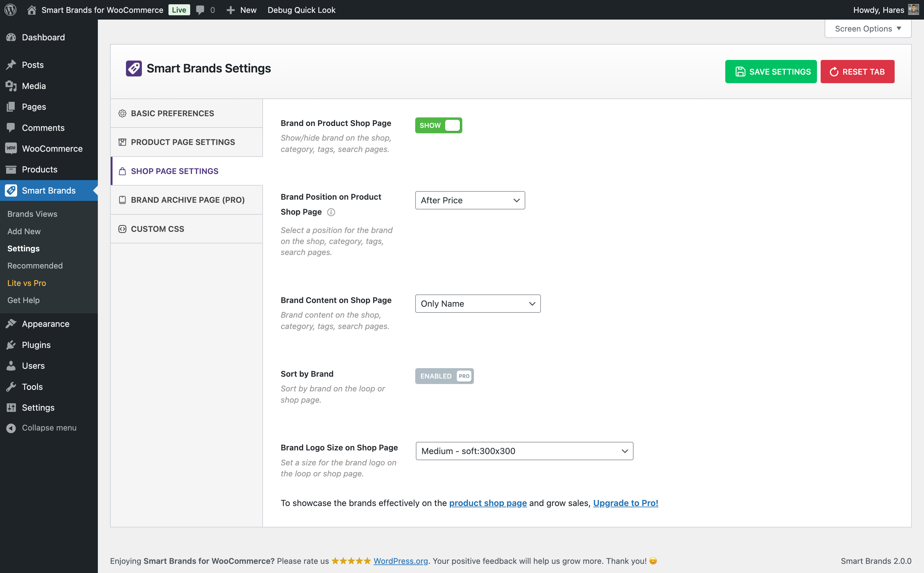Click the Smart Brands tag icon in sidebar
924x573 pixels.
(11, 190)
